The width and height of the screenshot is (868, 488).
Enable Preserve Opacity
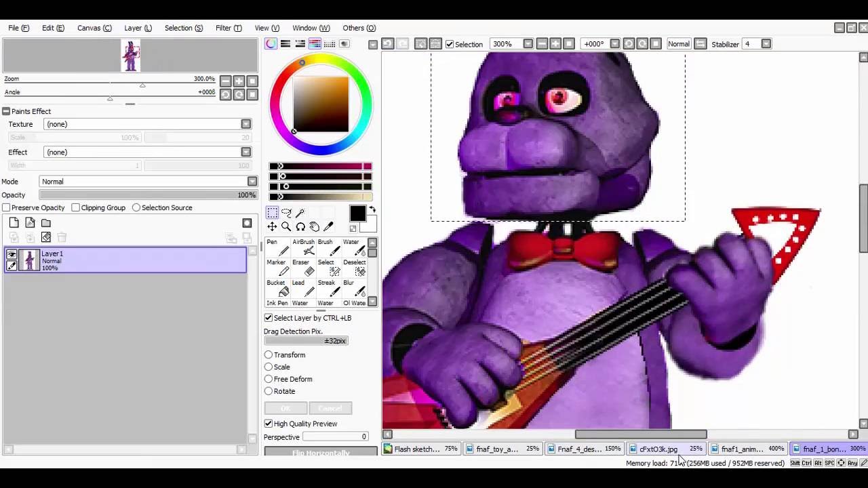[6, 207]
